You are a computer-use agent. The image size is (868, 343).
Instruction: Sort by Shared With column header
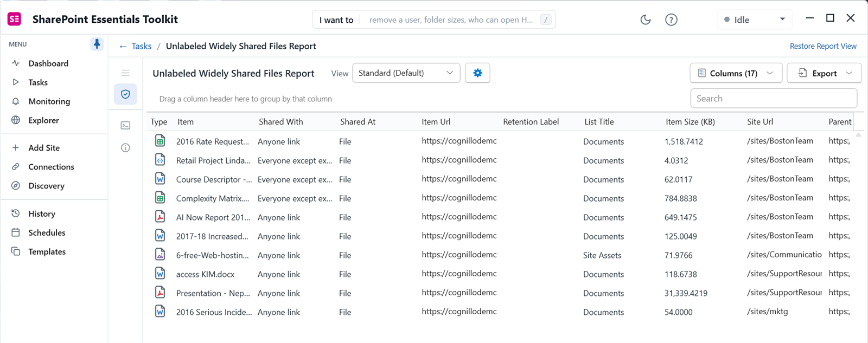click(281, 122)
